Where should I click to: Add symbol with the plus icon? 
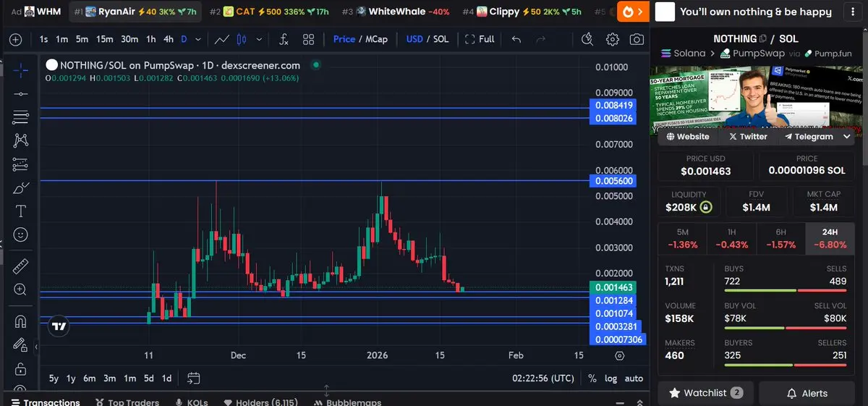tap(16, 39)
